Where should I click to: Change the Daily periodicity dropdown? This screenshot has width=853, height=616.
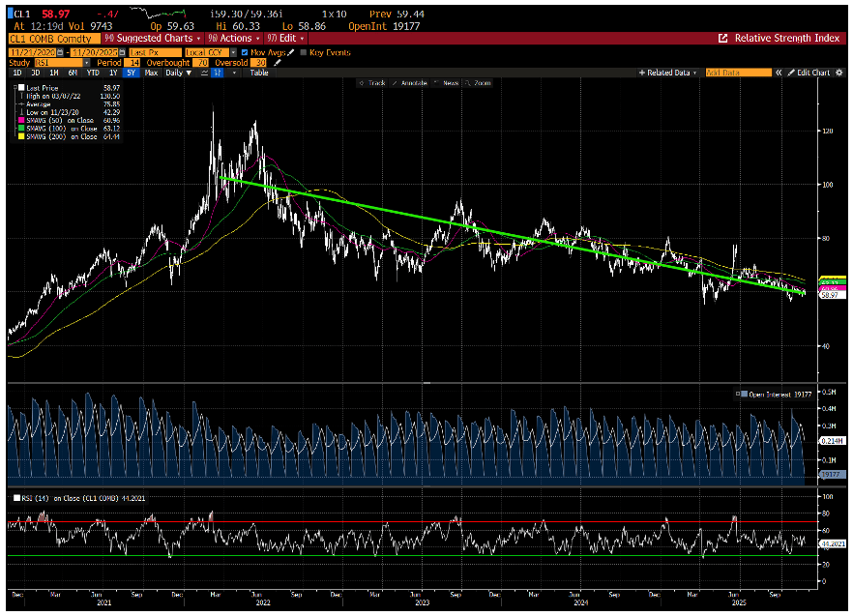[x=178, y=73]
